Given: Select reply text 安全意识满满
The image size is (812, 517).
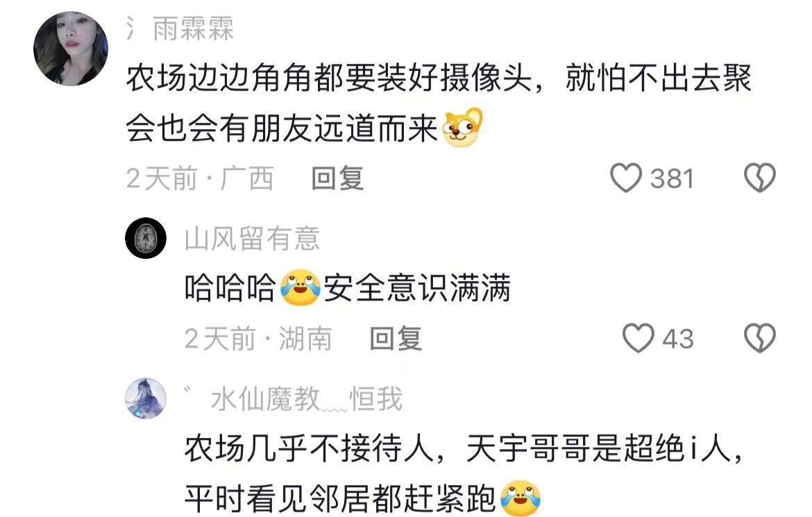Looking at the screenshot, I should point(417,288).
